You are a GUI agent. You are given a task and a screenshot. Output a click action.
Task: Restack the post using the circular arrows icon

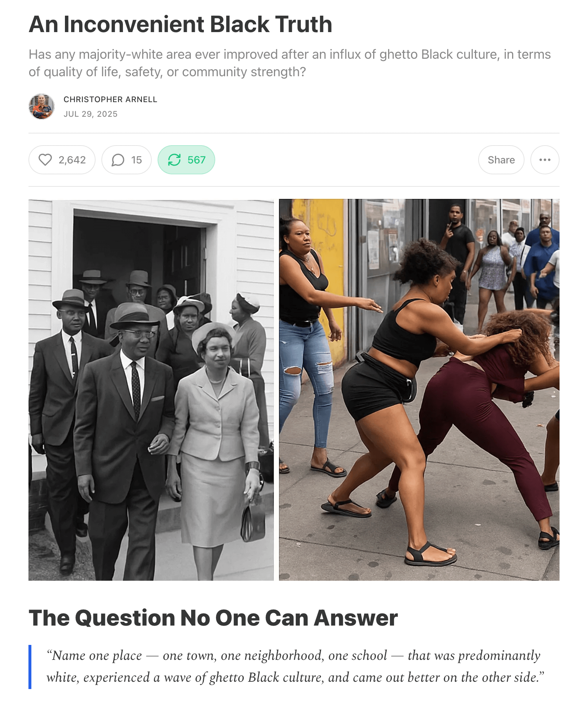174,160
